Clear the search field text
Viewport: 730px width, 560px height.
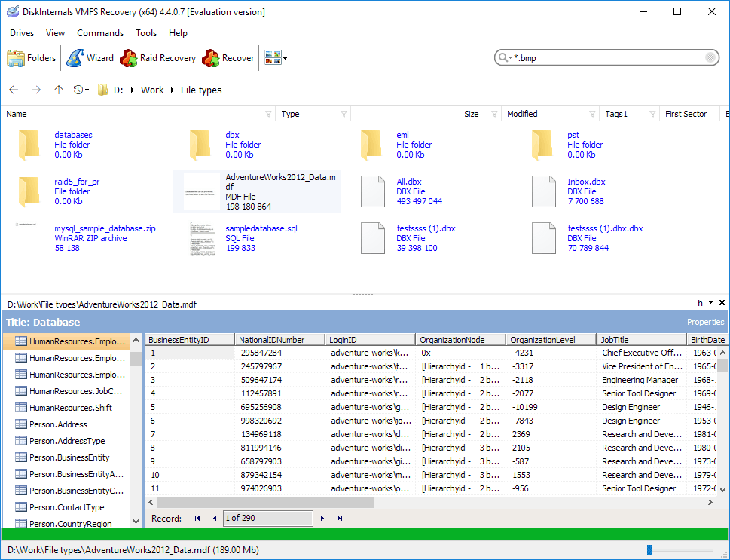pyautogui.click(x=710, y=57)
